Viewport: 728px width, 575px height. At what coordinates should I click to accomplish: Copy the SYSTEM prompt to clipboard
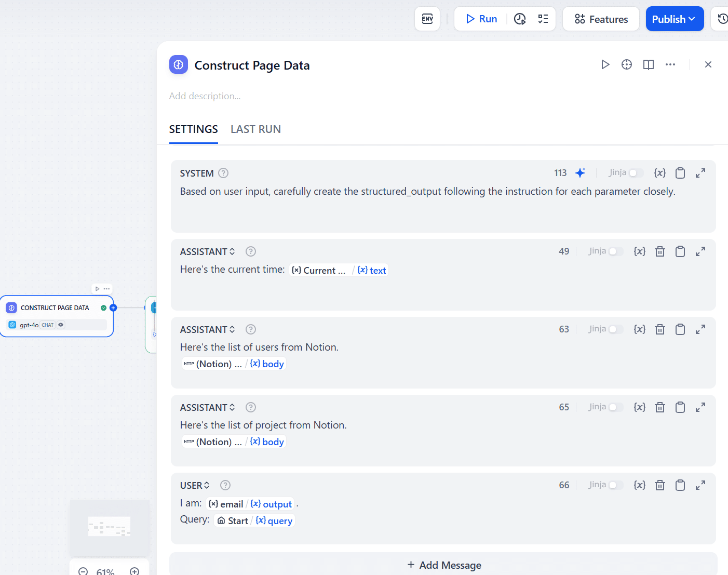coord(680,173)
